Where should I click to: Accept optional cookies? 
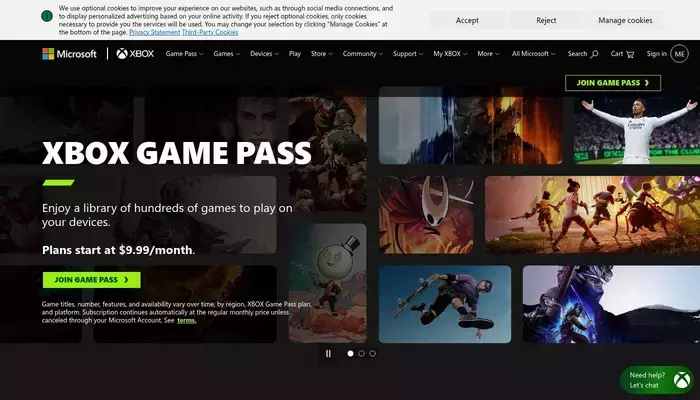467,20
